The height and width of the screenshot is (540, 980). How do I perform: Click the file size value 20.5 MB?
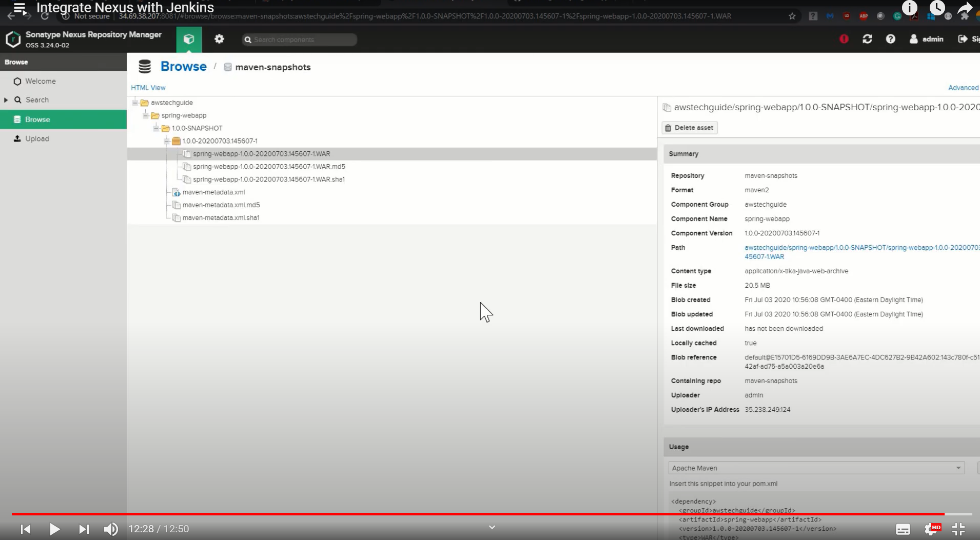click(757, 286)
